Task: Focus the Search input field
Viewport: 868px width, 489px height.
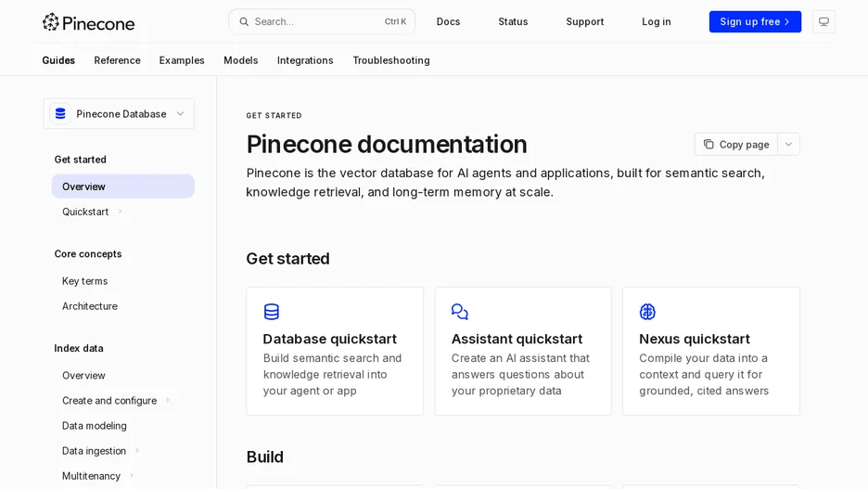Action: [x=322, y=21]
